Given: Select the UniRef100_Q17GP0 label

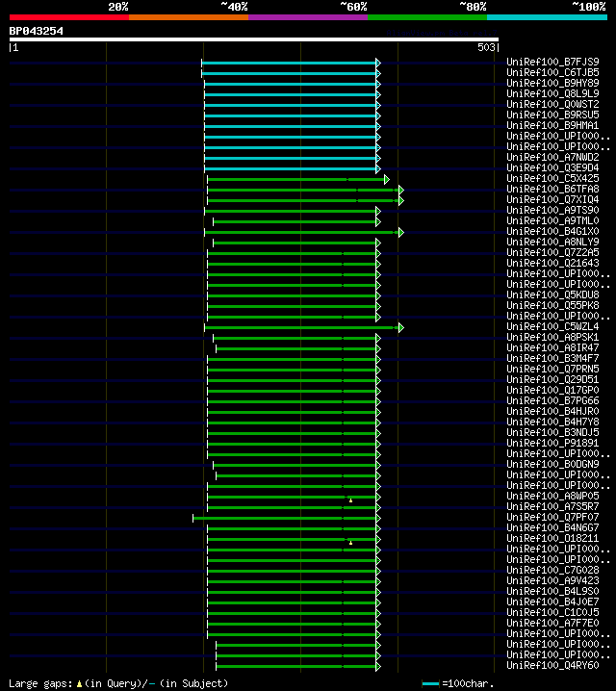Looking at the screenshot, I should click(x=552, y=390).
